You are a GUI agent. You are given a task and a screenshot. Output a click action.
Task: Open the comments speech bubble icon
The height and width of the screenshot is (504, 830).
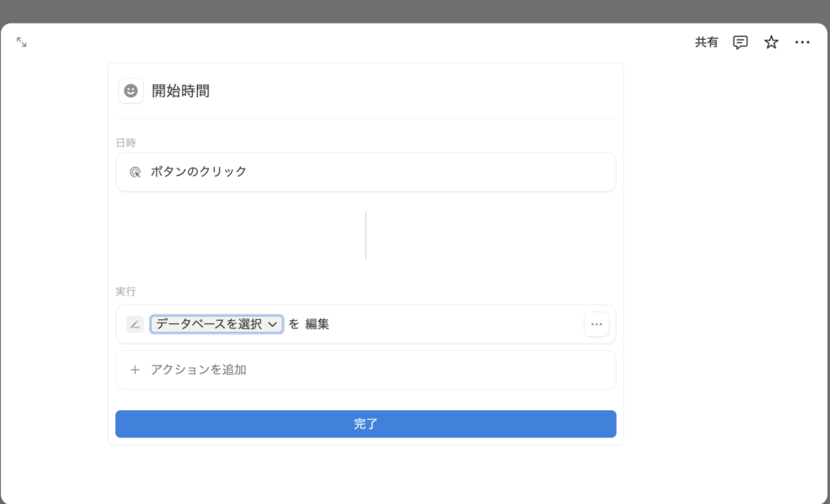pos(740,43)
